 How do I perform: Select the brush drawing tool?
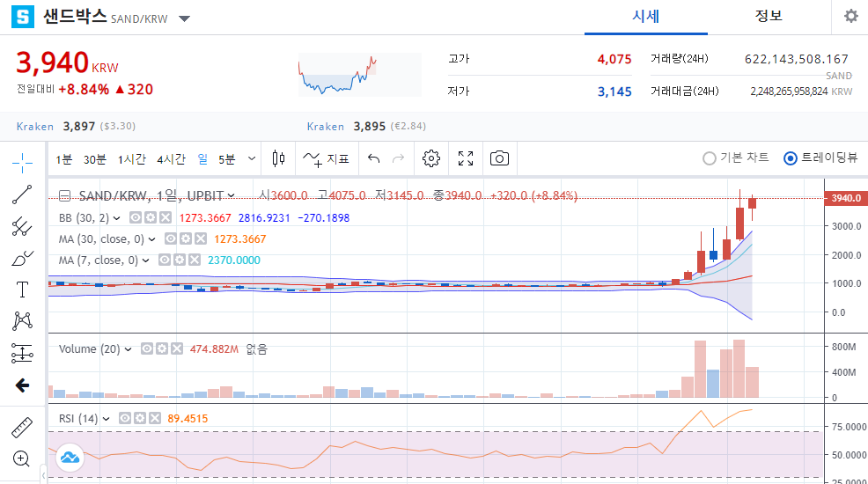click(x=22, y=258)
